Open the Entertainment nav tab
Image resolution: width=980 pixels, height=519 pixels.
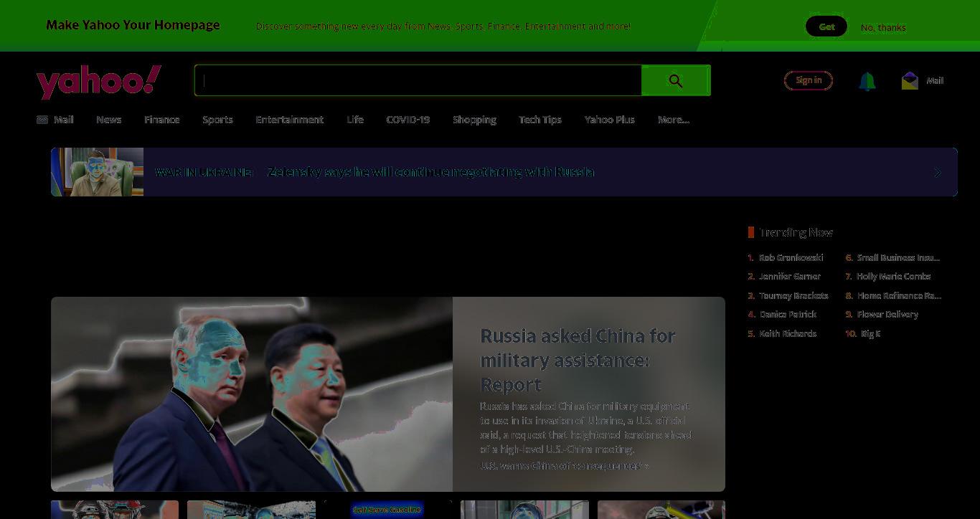[x=290, y=120]
